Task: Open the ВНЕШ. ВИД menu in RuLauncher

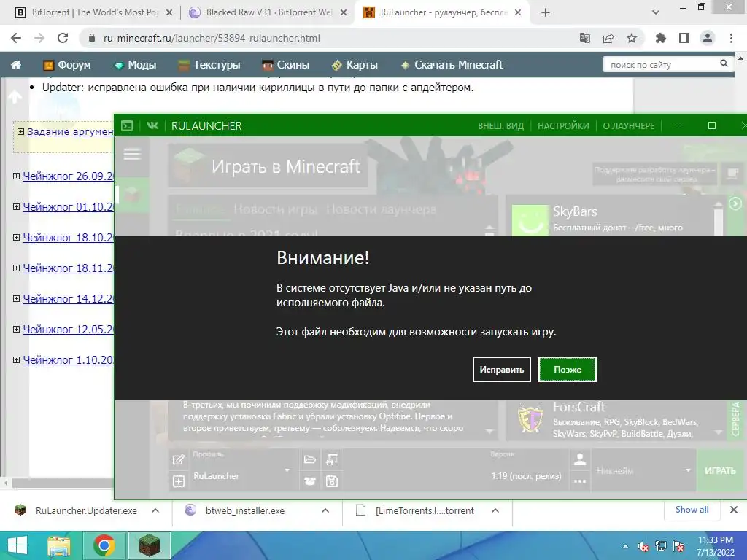Action: coord(500,125)
